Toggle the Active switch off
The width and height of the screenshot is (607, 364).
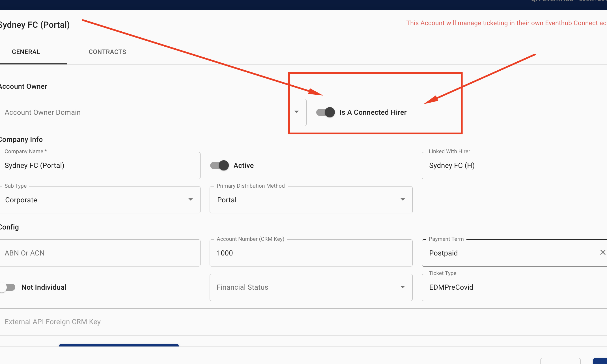219,165
